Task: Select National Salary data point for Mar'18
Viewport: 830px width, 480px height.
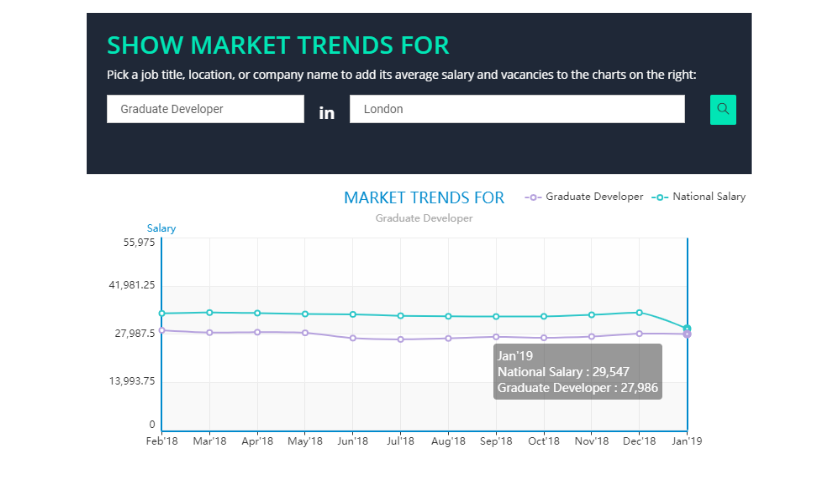Action: click(210, 313)
